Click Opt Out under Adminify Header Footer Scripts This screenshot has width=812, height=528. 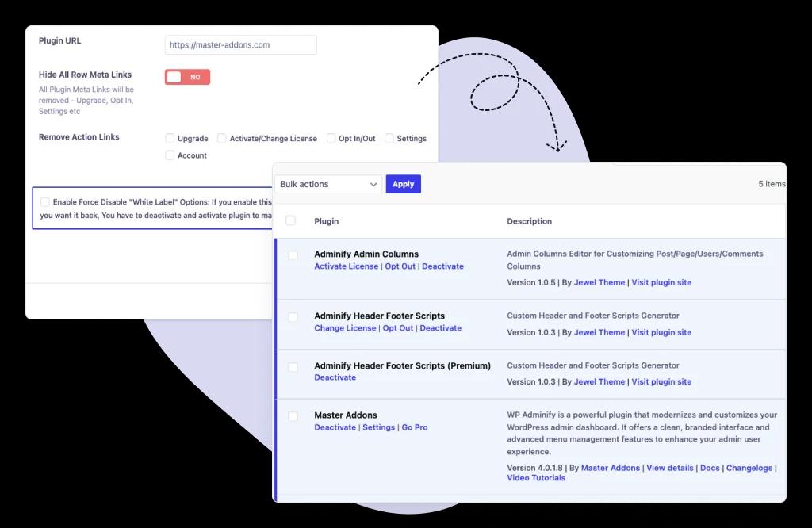398,328
